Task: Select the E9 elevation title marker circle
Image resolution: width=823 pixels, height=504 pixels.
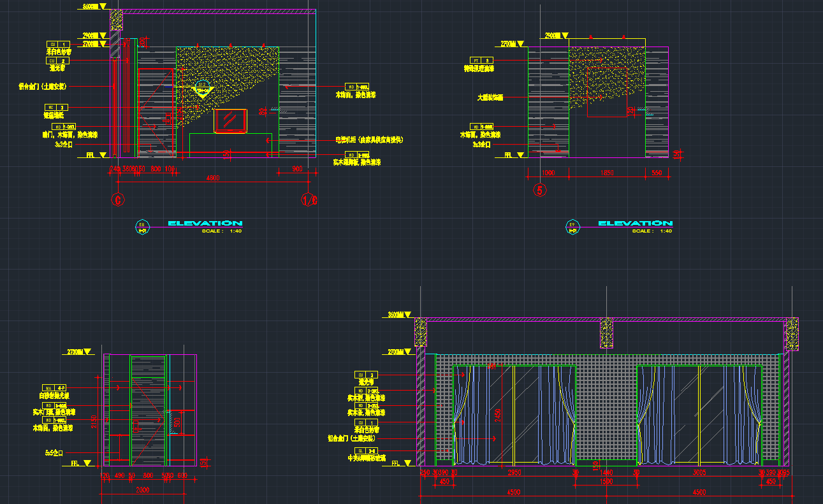Action: tap(572, 226)
